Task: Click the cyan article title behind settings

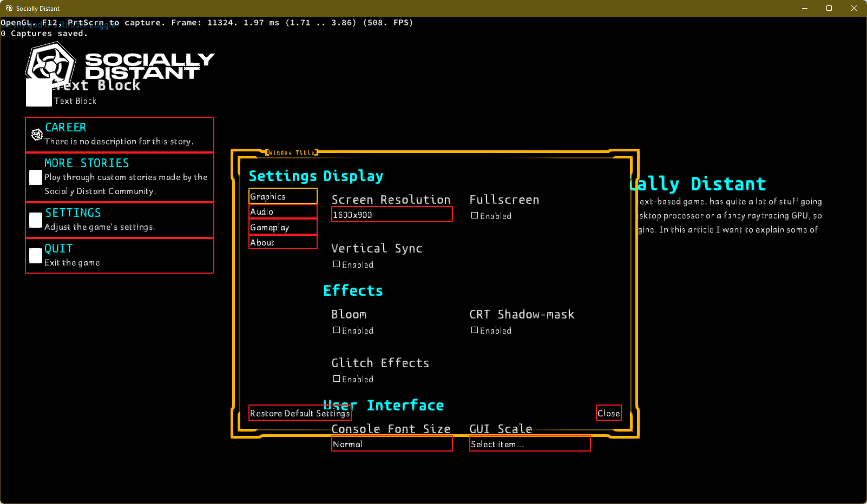Action: 699,184
